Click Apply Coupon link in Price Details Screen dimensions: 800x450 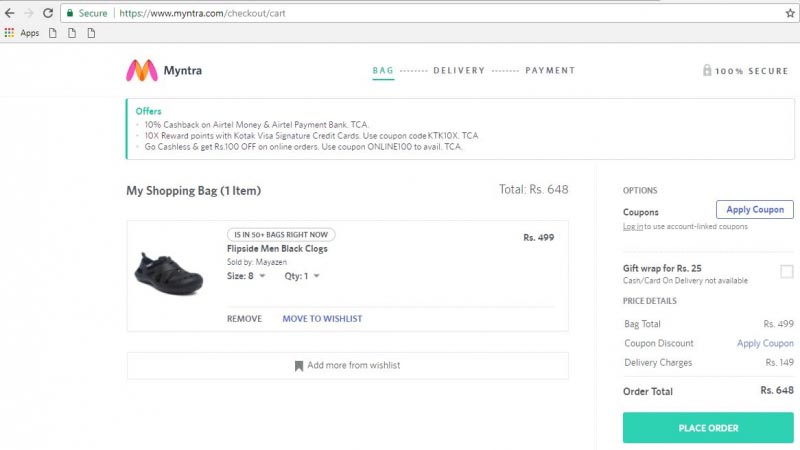coord(765,343)
